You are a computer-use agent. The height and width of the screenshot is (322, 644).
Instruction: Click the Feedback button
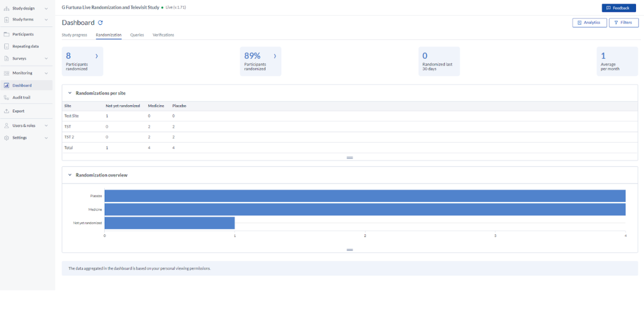tap(618, 8)
